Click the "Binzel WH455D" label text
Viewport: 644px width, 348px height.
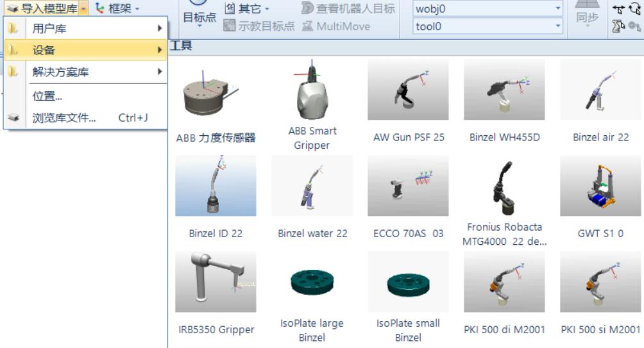pos(504,138)
